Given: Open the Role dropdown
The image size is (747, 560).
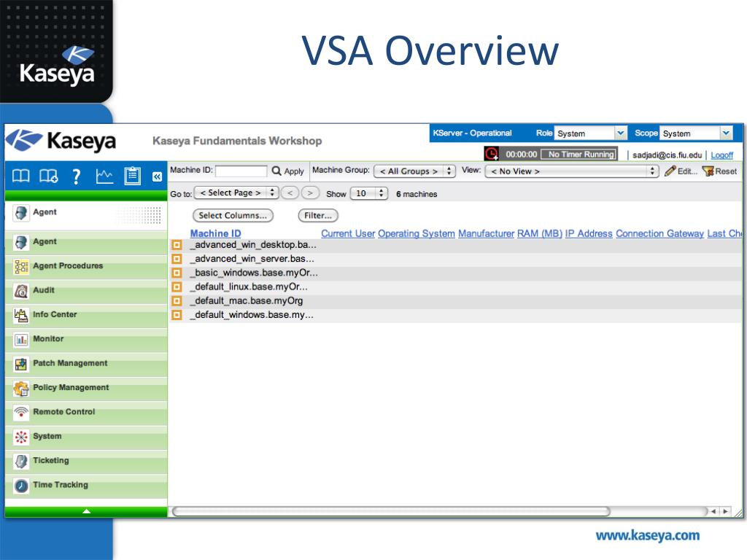Looking at the screenshot, I should pyautogui.click(x=591, y=133).
